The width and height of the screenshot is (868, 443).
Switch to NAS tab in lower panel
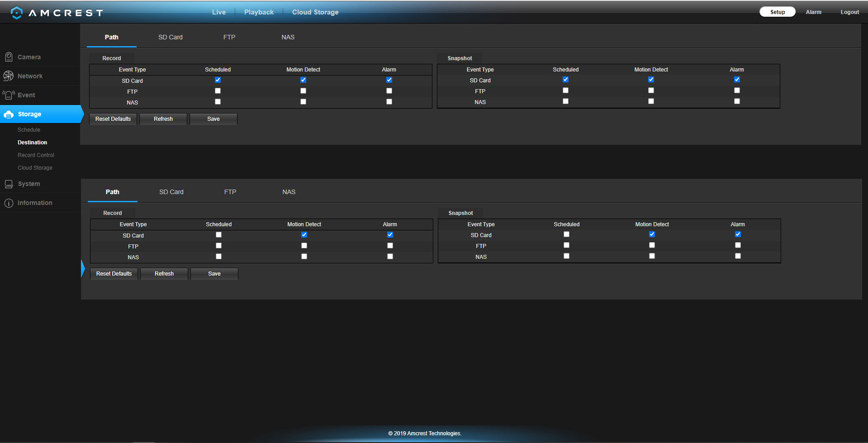click(x=289, y=192)
